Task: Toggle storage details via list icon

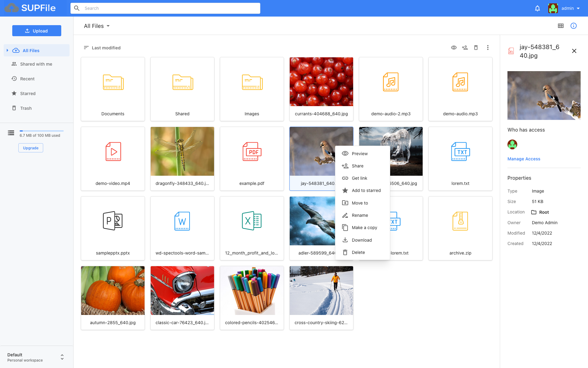Action: [x=11, y=133]
